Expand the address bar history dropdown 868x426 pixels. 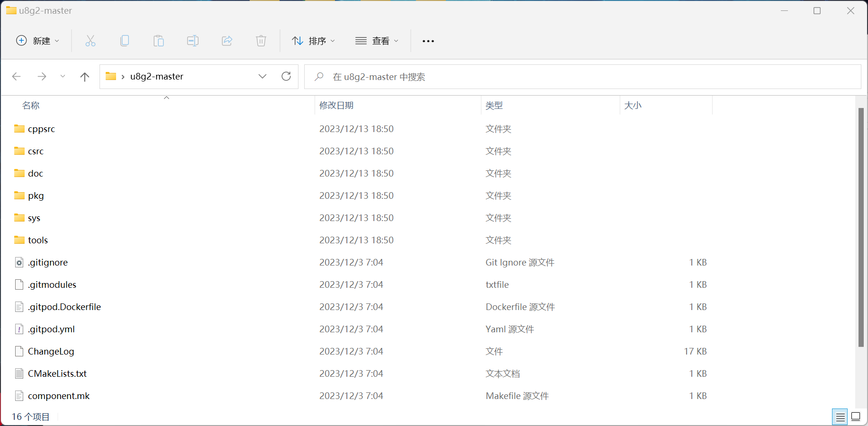click(x=262, y=76)
